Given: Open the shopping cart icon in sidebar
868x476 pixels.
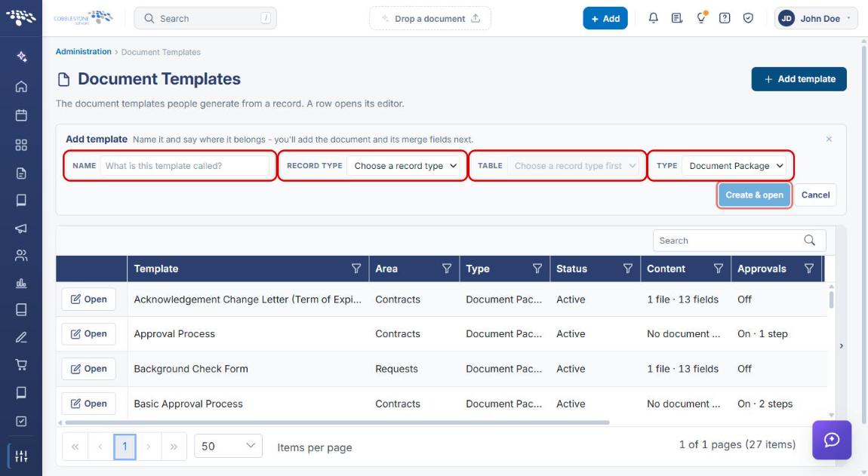Looking at the screenshot, I should click(x=21, y=365).
